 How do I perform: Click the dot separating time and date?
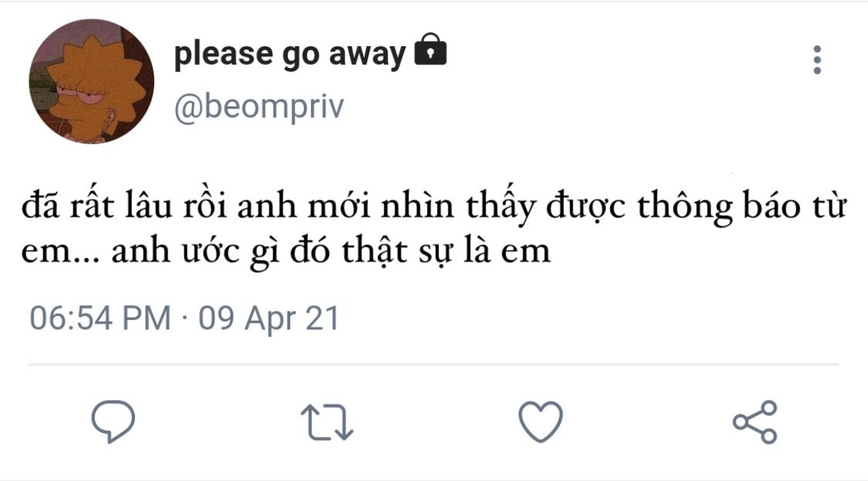coord(185,318)
